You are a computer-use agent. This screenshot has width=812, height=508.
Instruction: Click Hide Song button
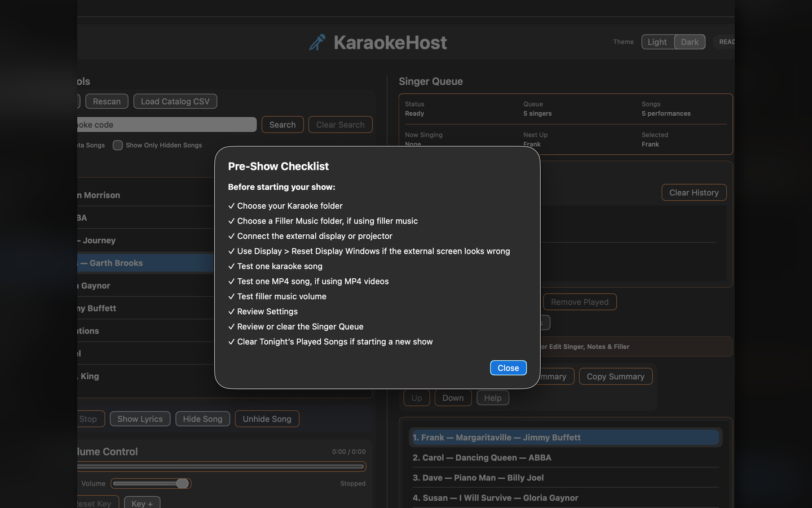(x=202, y=419)
